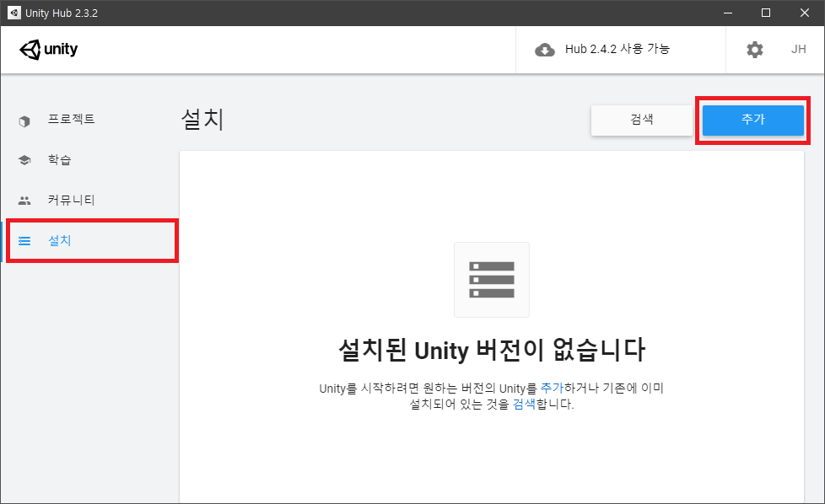The image size is (825, 504).
Task: Select the 설치 sidebar tab
Action: click(x=92, y=241)
